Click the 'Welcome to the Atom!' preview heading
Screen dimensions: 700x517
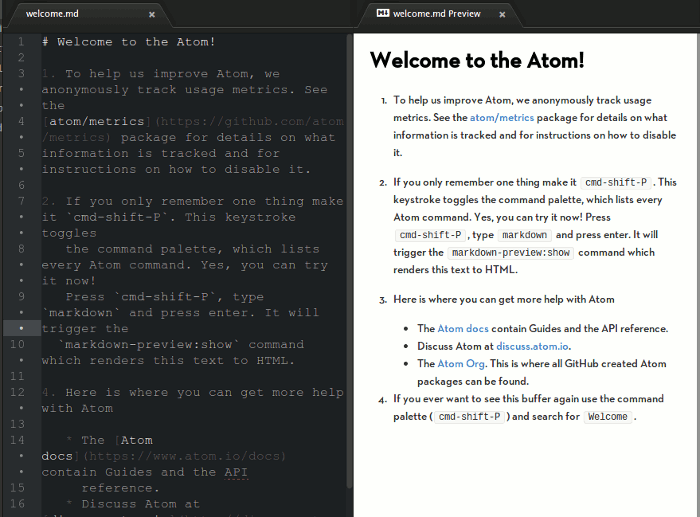[477, 60]
